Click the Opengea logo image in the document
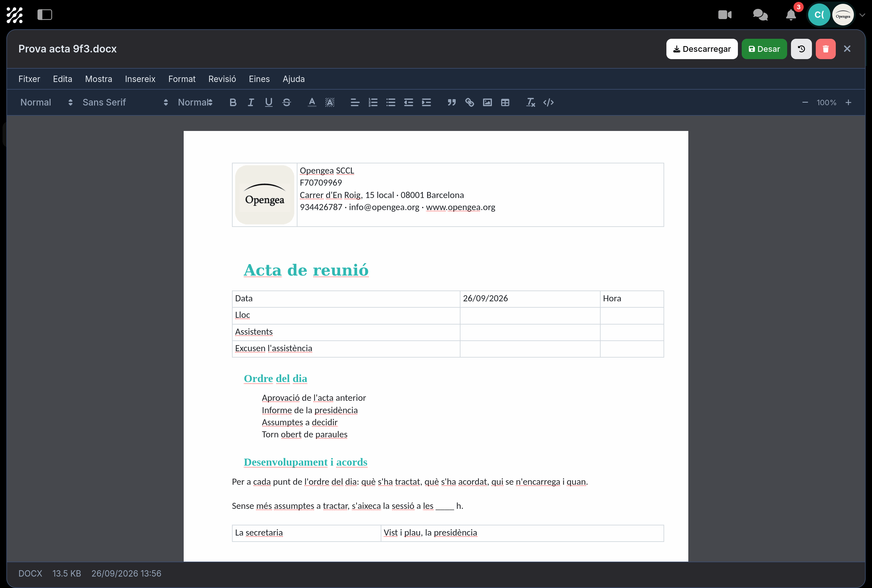 click(265, 195)
